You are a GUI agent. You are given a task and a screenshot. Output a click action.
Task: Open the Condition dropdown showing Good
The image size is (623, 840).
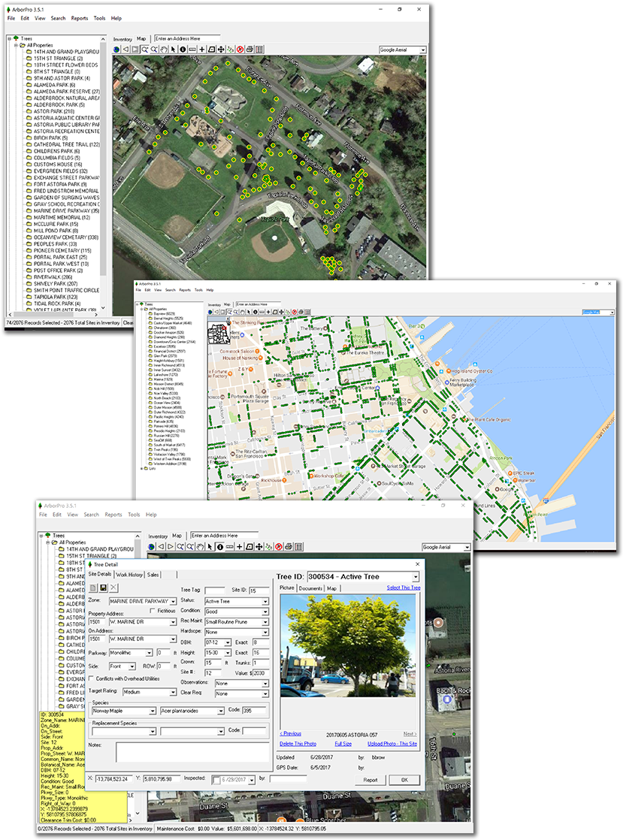[236, 612]
